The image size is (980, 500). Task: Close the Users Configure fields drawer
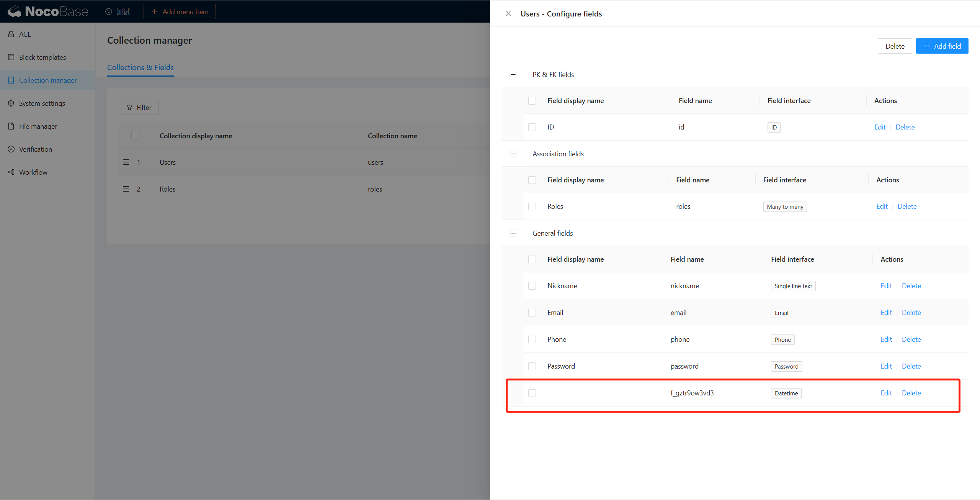[x=508, y=13]
